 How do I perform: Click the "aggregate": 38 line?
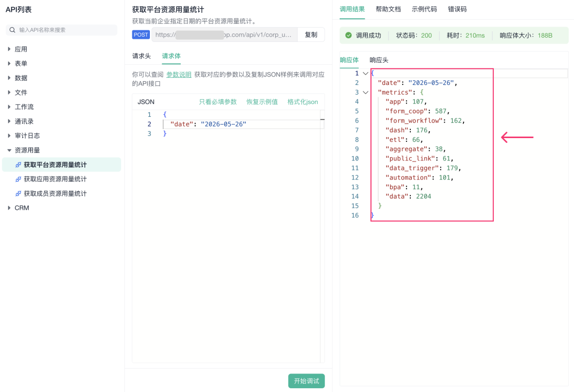(x=416, y=149)
